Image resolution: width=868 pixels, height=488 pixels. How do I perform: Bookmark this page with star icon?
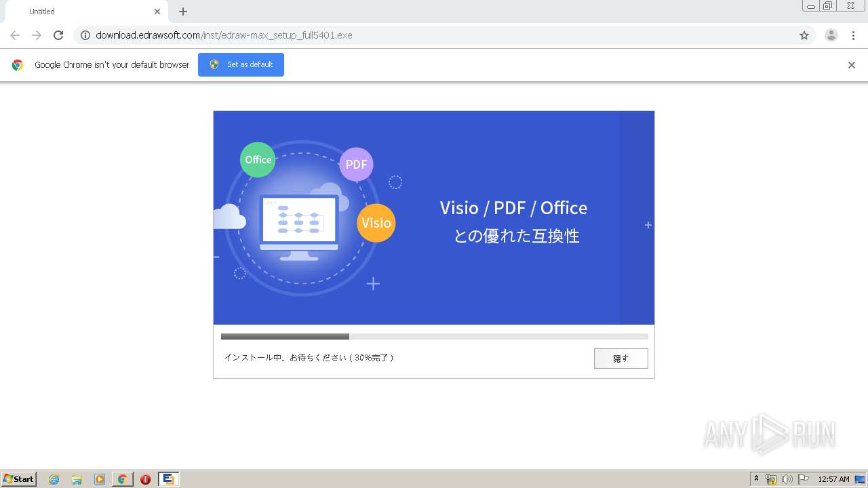point(804,35)
